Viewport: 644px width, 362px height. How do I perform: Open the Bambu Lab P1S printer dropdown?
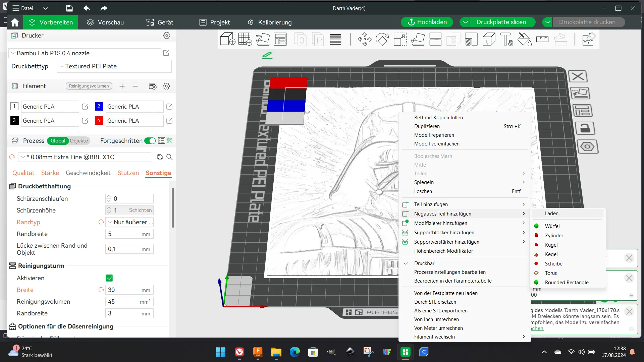(x=85, y=53)
